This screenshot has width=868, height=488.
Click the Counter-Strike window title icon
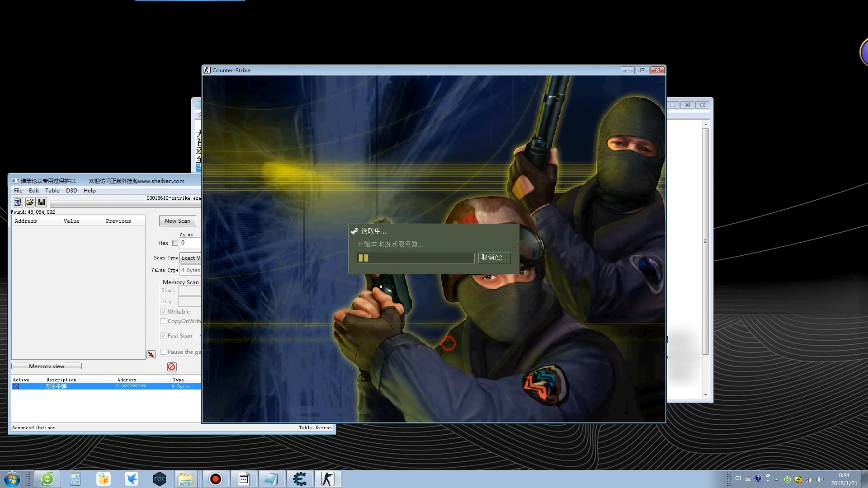click(207, 70)
